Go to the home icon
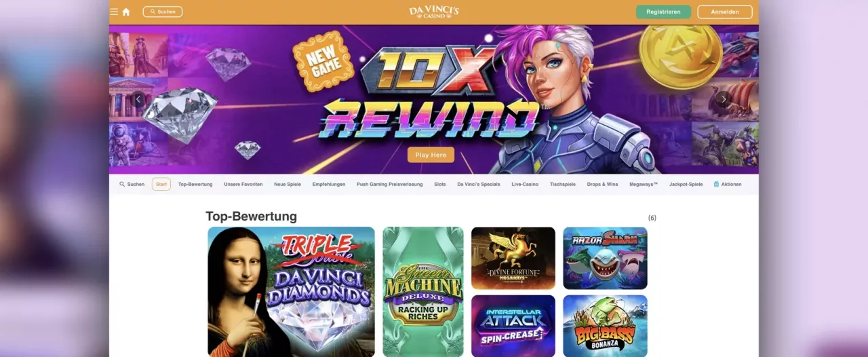The image size is (868, 357). click(x=126, y=12)
